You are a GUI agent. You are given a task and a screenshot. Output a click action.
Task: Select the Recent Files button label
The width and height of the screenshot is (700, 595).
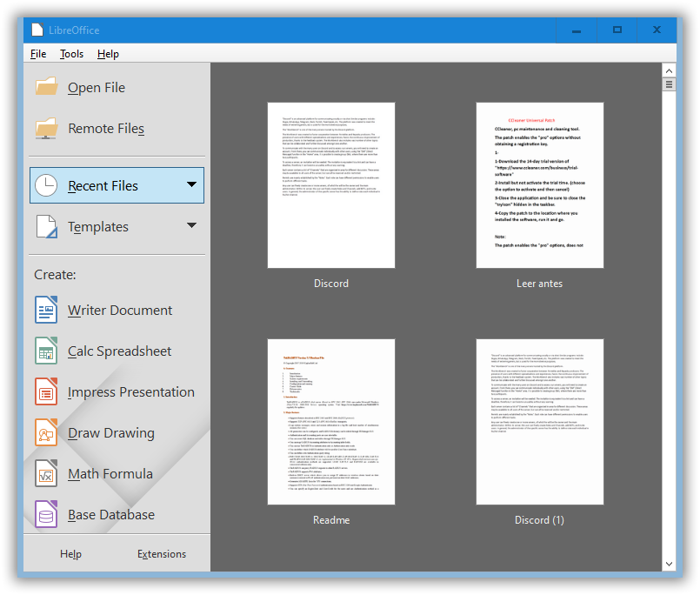(x=103, y=186)
